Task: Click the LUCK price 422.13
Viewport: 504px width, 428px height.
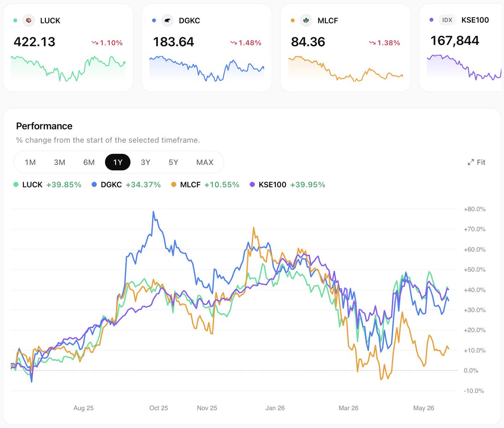Action: coord(34,42)
